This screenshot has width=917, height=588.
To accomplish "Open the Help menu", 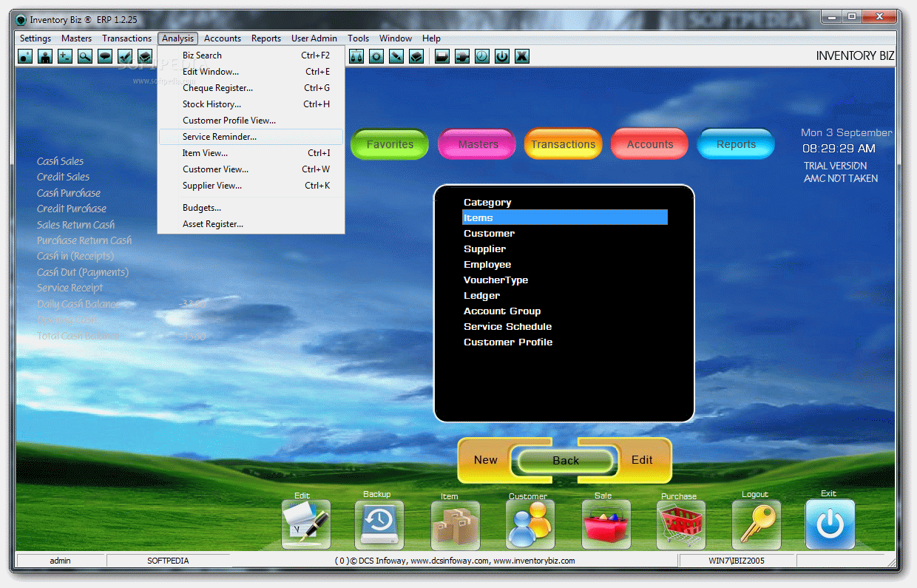I will tap(432, 38).
